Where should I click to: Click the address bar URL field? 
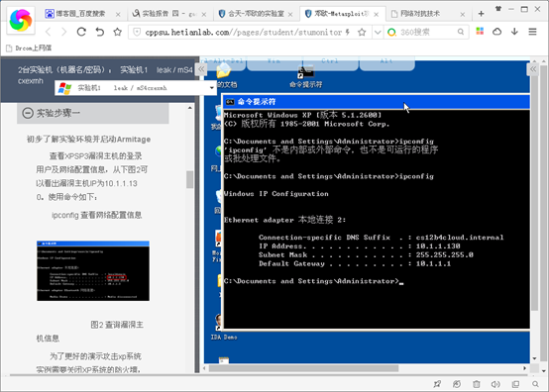(243, 32)
